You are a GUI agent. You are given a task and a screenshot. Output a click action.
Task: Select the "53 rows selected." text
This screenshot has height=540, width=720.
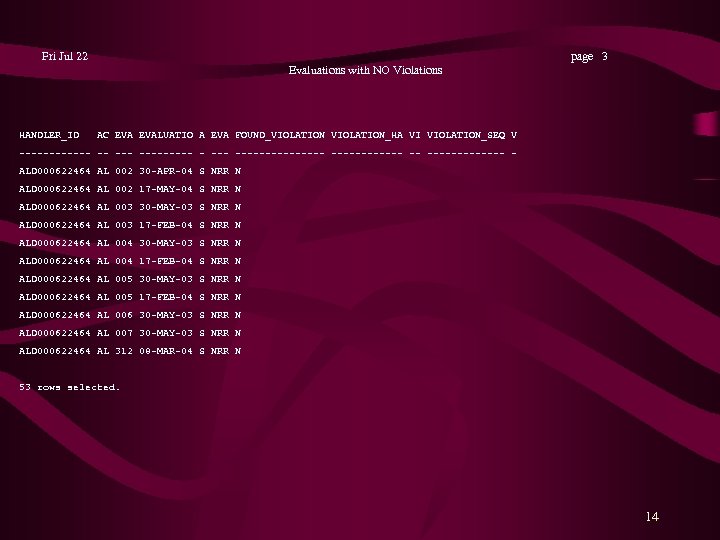[x=69, y=387]
